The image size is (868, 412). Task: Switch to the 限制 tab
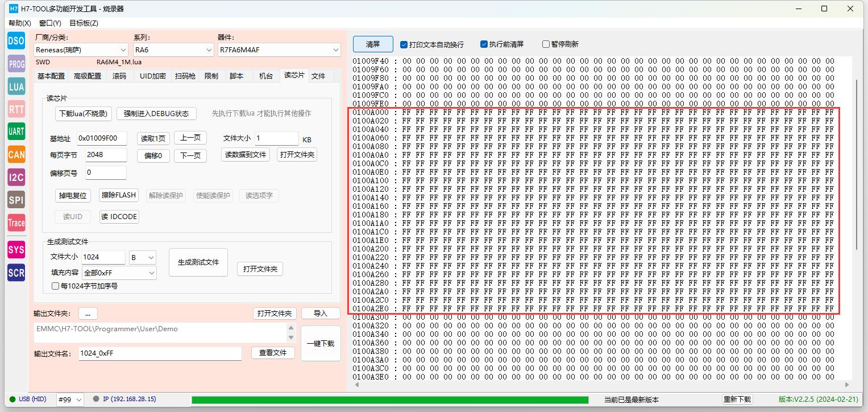pyautogui.click(x=211, y=76)
